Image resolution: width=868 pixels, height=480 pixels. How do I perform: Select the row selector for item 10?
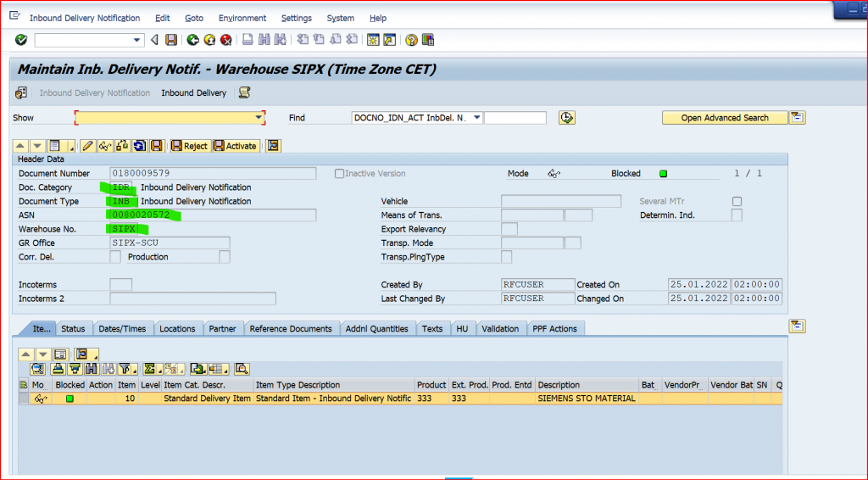coord(23,398)
